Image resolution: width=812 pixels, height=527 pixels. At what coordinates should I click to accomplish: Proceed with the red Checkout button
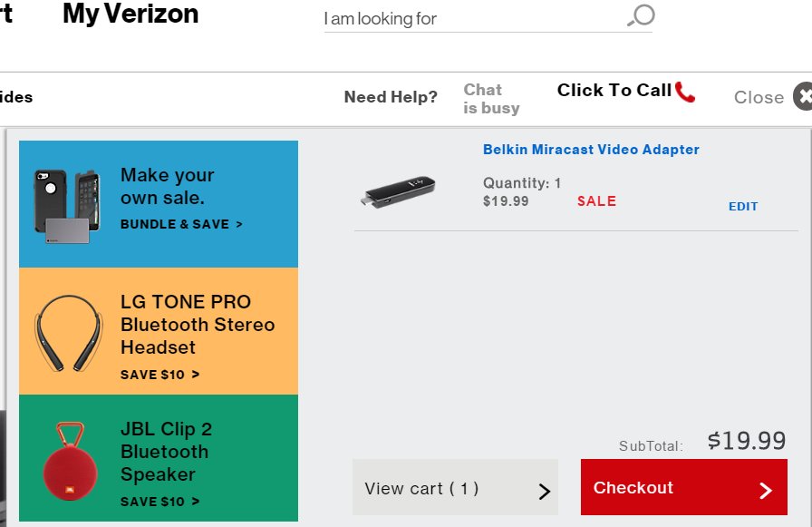(684, 487)
